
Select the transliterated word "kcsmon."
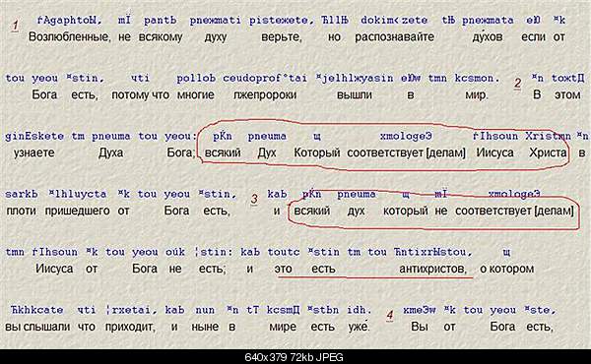(x=477, y=79)
